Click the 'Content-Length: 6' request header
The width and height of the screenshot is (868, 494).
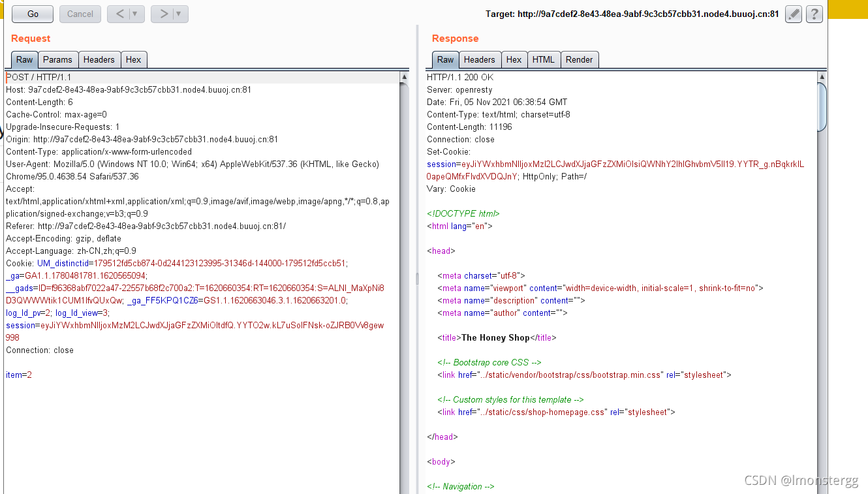[39, 102]
